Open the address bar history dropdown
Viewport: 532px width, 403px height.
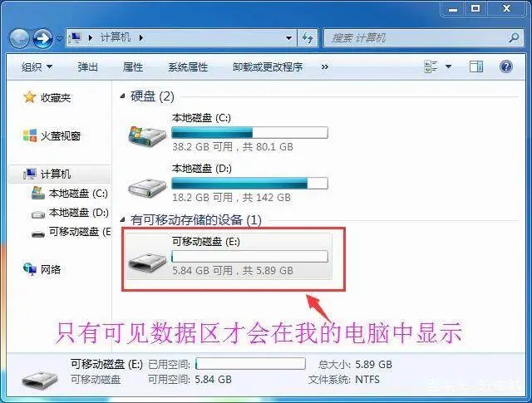[x=288, y=37]
